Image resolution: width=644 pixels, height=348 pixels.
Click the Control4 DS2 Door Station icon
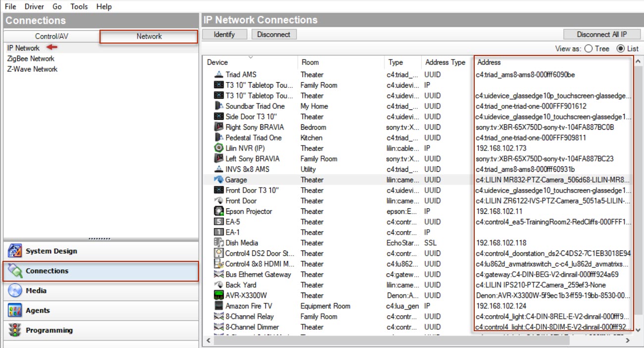[219, 253]
